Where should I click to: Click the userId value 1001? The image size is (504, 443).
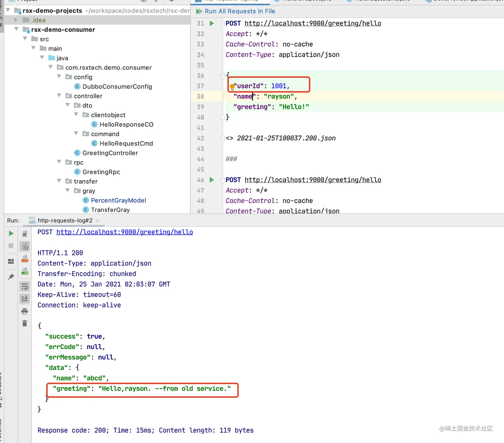pos(279,86)
